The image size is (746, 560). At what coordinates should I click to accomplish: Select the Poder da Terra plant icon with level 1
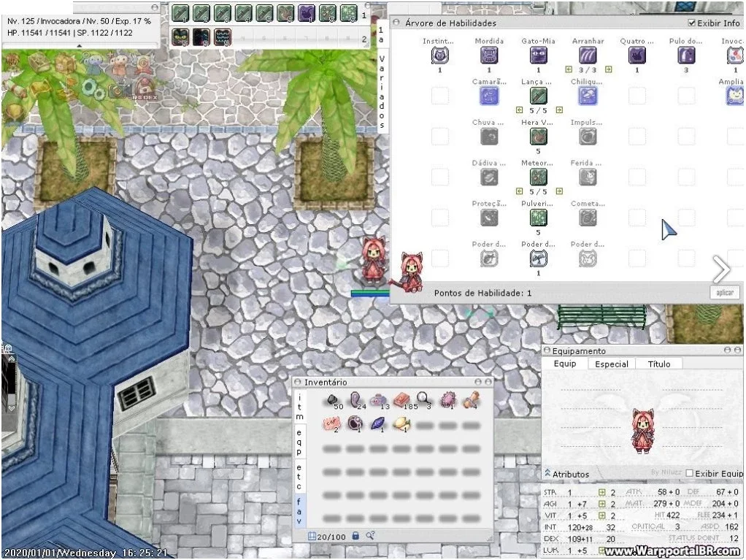pos(538,259)
